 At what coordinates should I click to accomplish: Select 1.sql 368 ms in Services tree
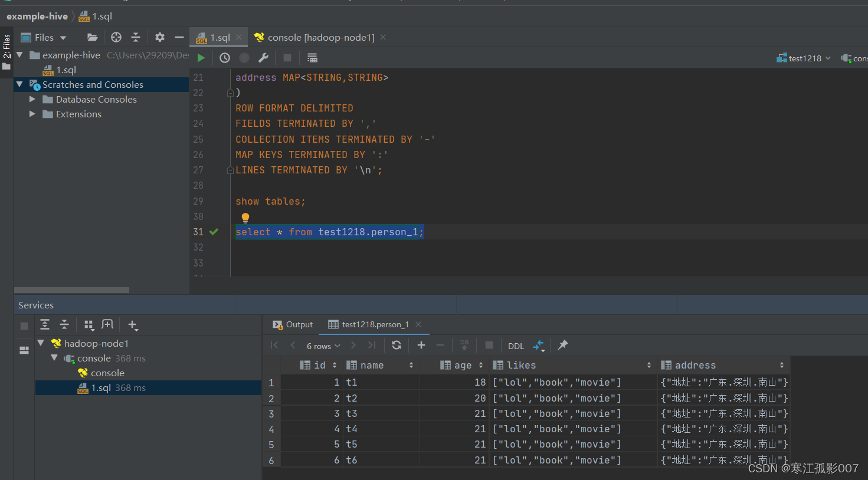(112, 387)
